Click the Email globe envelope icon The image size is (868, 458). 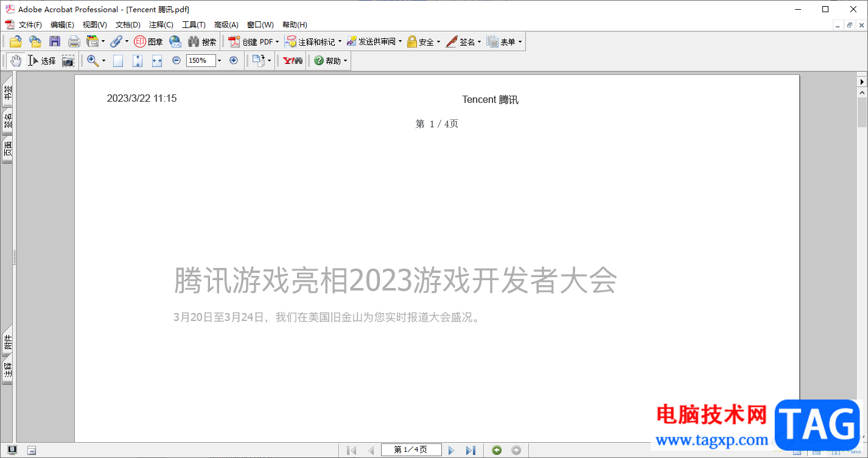(175, 41)
